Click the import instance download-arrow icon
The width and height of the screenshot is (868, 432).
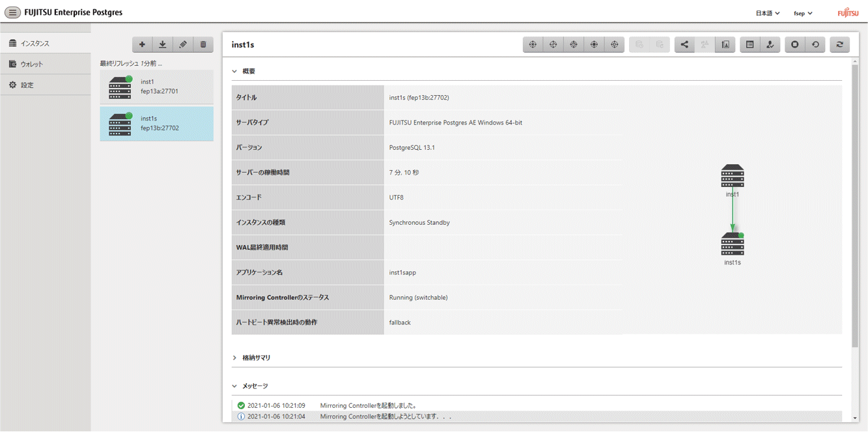point(163,44)
